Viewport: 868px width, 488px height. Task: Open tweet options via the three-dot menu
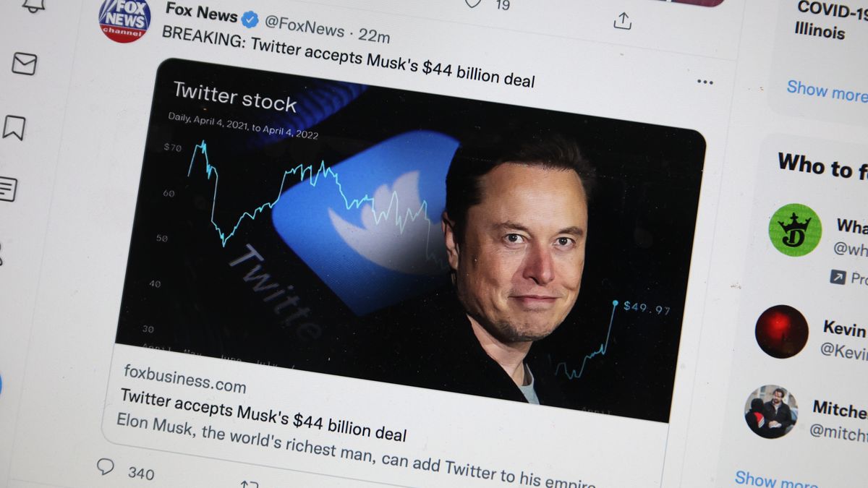[x=705, y=82]
